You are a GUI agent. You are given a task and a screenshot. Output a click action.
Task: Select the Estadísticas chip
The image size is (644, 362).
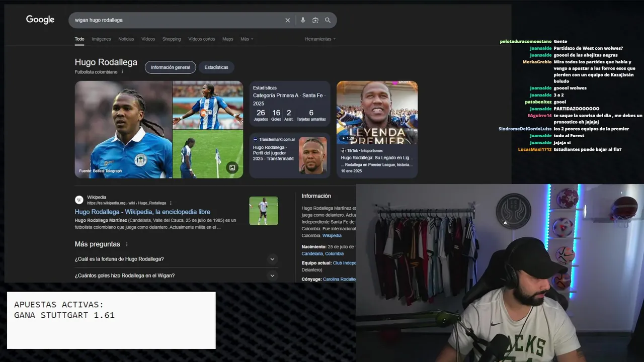tap(216, 67)
